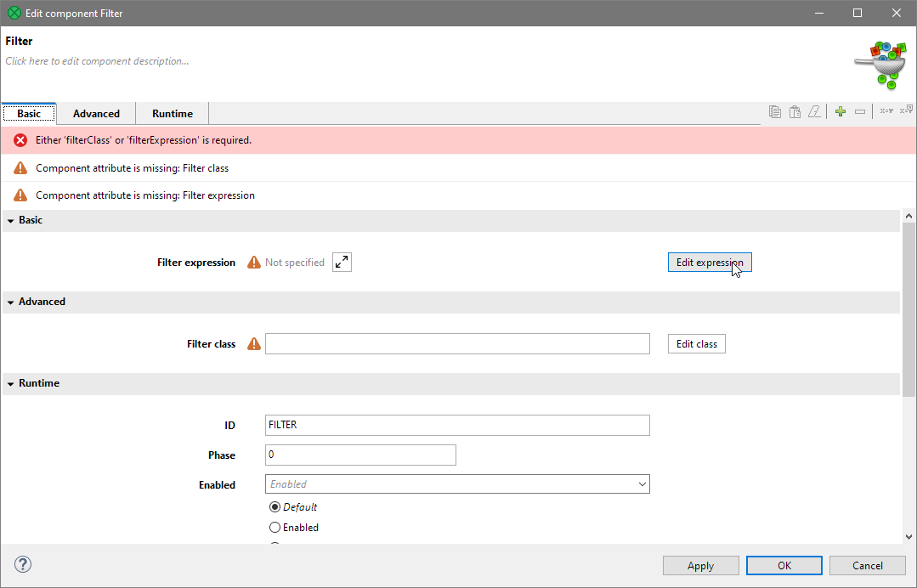Click the copy icon in the toolbar

[x=774, y=111]
